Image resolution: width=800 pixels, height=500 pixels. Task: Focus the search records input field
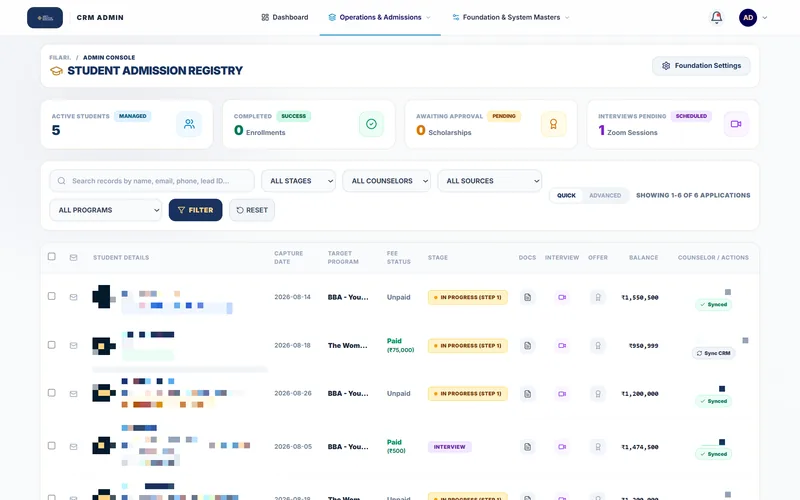pyautogui.click(x=152, y=181)
